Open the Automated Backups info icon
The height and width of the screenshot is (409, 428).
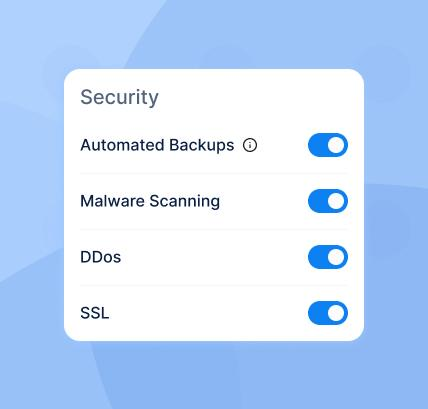(x=250, y=145)
